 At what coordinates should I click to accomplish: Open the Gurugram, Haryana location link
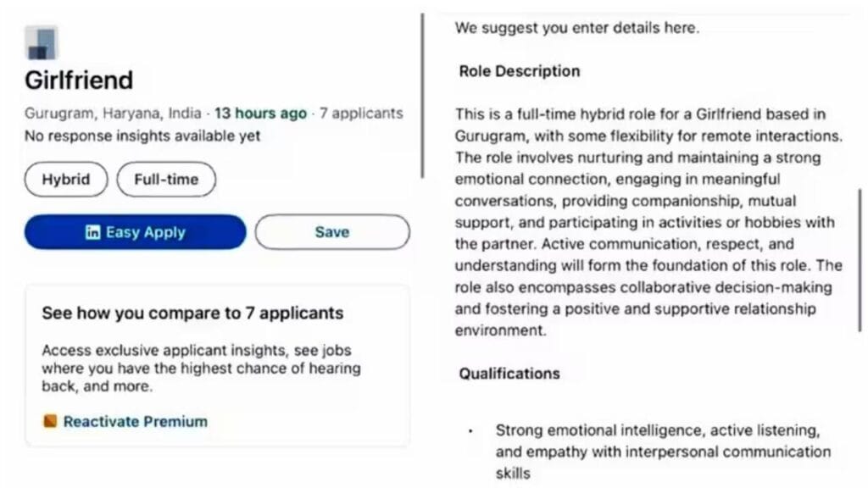coord(110,113)
